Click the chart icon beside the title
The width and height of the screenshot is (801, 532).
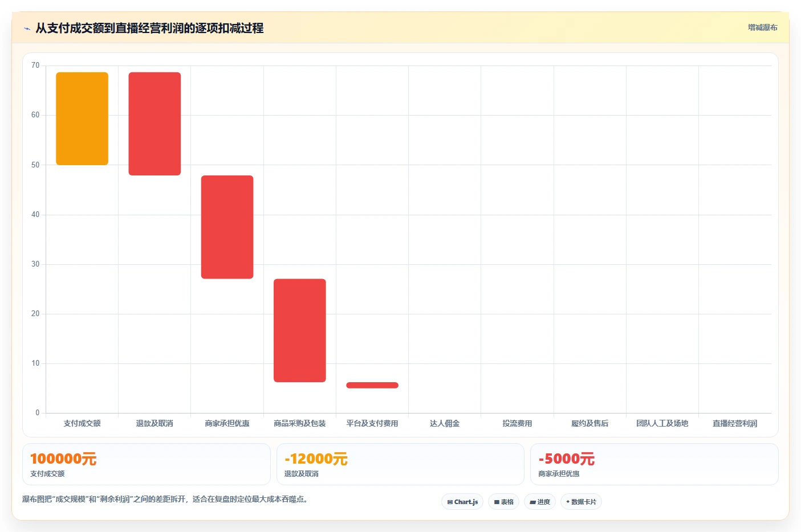27,28
